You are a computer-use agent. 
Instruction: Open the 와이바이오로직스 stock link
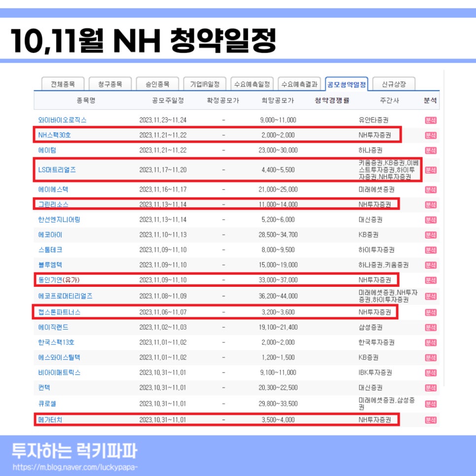click(x=62, y=120)
